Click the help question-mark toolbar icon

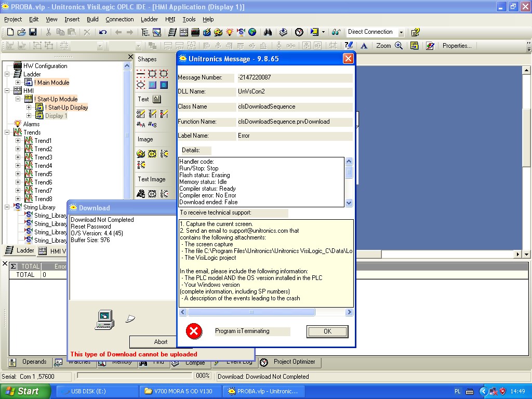click(x=415, y=32)
